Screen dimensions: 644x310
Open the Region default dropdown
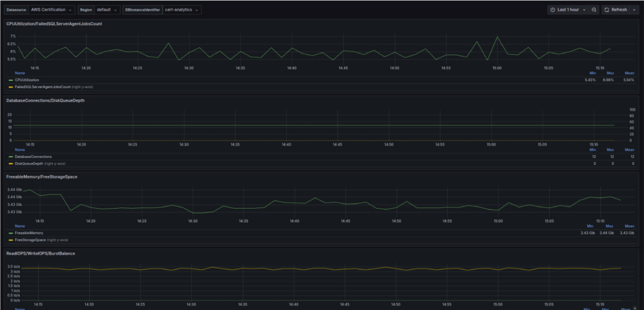click(107, 10)
